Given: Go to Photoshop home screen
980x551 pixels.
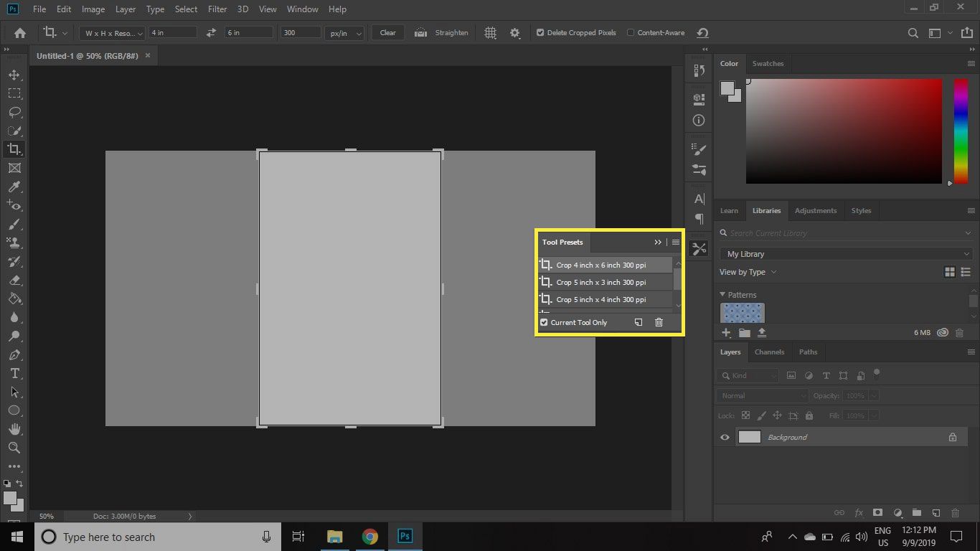Looking at the screenshot, I should pyautogui.click(x=20, y=33).
